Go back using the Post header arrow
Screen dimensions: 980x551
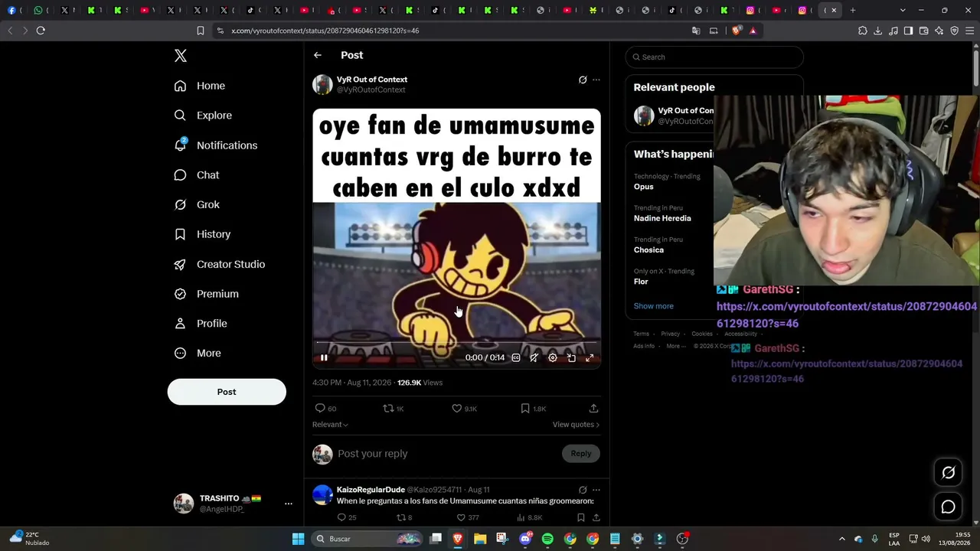pyautogui.click(x=318, y=55)
